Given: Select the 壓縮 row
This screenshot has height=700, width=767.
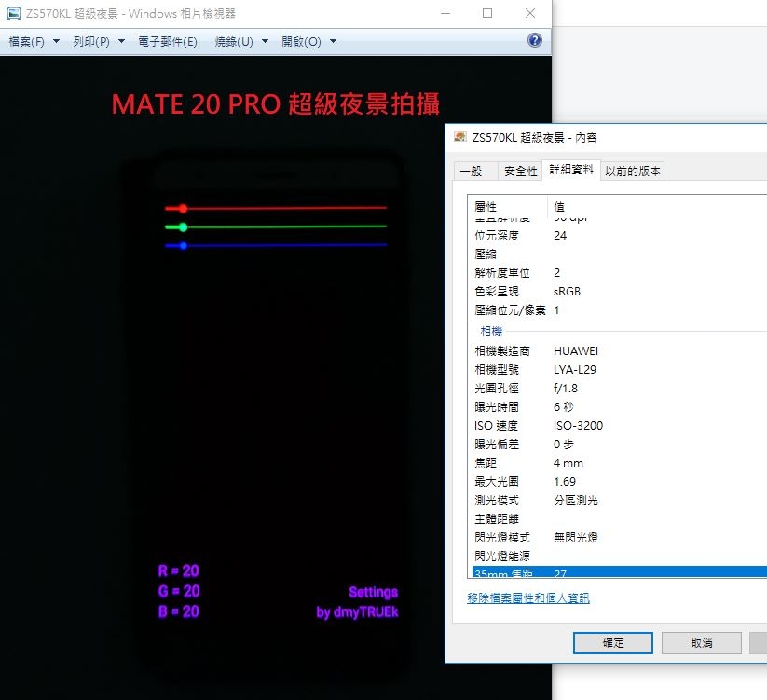Looking at the screenshot, I should 619,254.
